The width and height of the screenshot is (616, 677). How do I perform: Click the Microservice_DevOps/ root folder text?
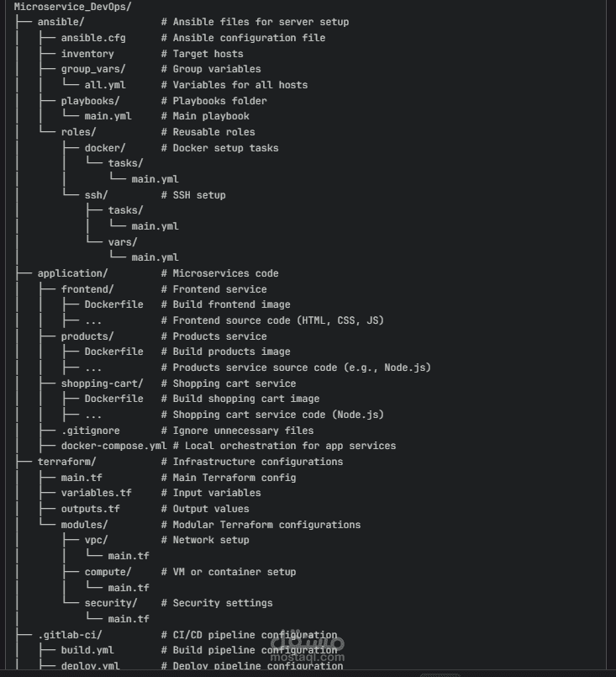(x=72, y=7)
